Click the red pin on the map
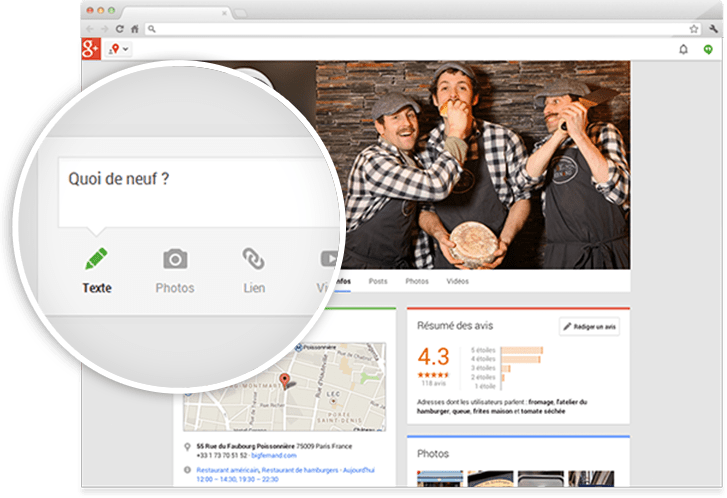This screenshot has width=727, height=498. pyautogui.click(x=283, y=380)
